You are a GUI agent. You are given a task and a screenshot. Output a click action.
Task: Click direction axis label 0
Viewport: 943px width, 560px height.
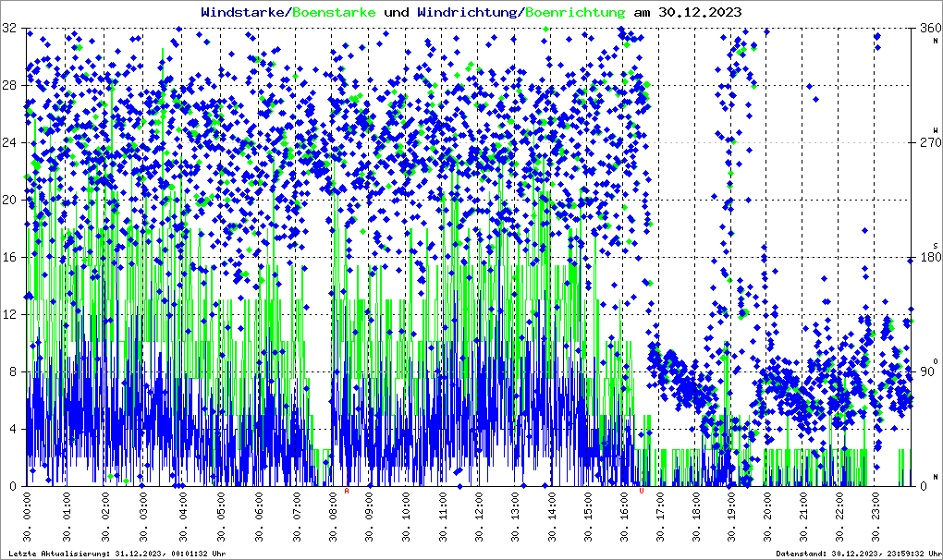925,486
